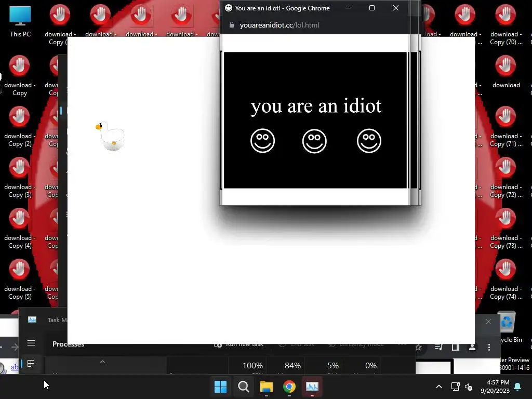The width and height of the screenshot is (532, 399).
Task: Open network status from the system tray
Action: 455,387
